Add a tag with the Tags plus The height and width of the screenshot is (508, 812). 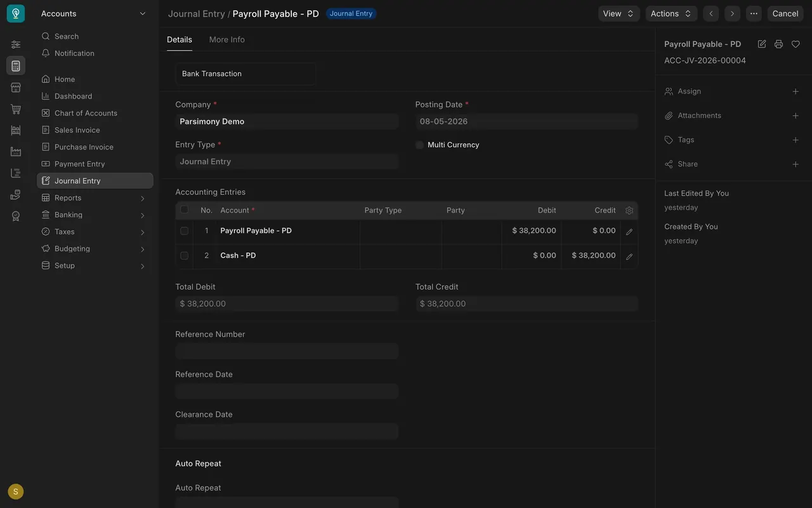point(796,140)
